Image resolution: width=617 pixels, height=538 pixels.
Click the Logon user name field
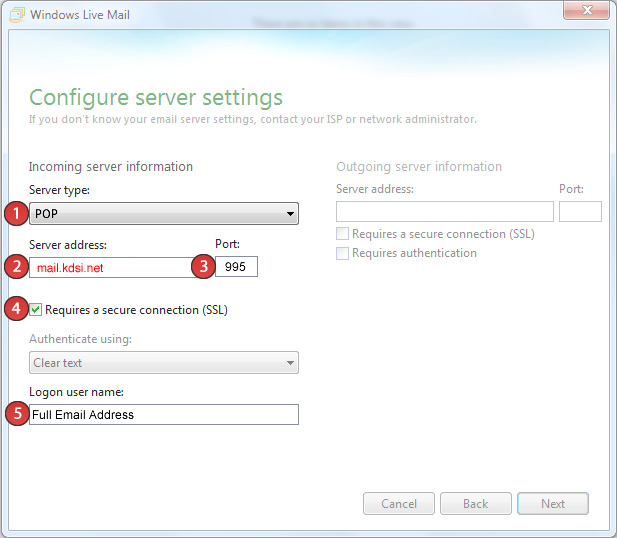164,414
